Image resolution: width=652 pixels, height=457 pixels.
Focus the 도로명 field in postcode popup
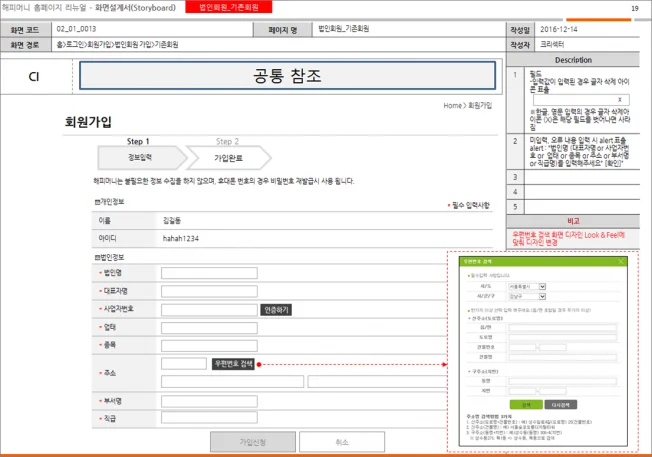(x=563, y=337)
